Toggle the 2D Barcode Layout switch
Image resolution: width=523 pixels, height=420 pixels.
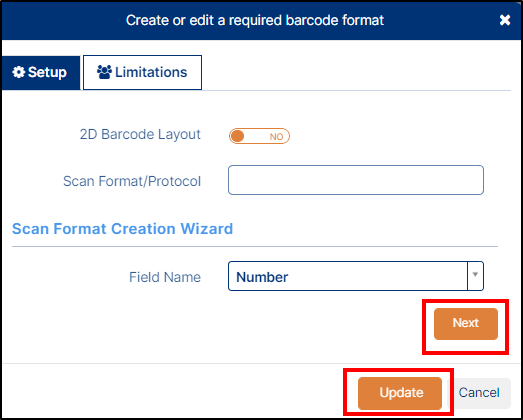point(259,136)
